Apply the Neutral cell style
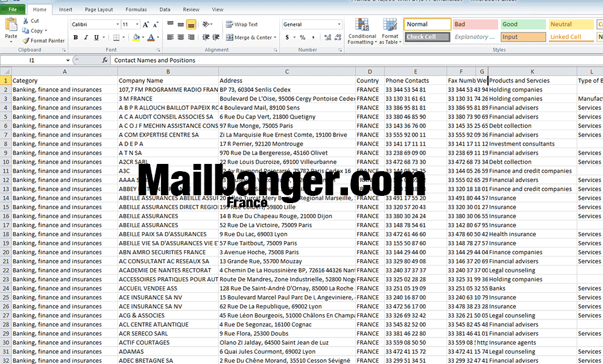The image size is (603, 364). point(570,24)
